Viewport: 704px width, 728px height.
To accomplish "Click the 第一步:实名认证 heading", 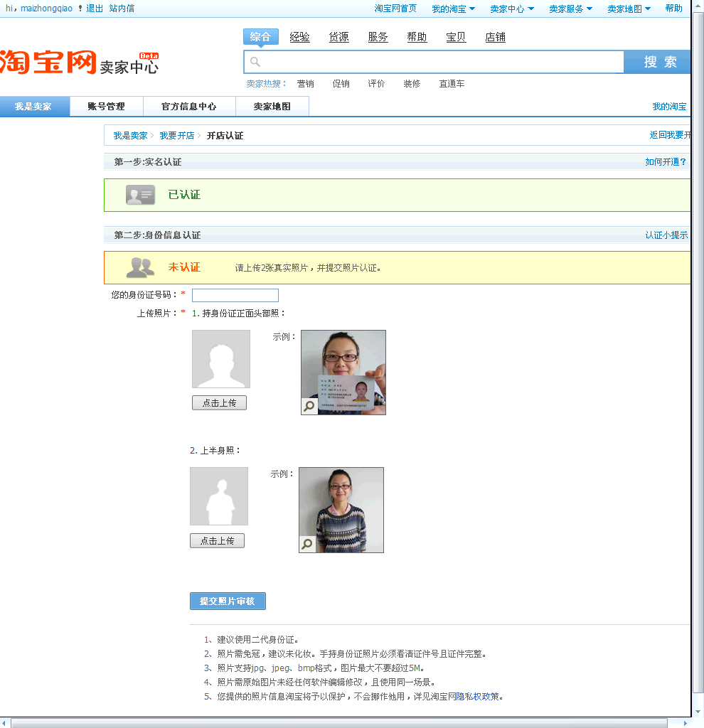I will pyautogui.click(x=148, y=162).
